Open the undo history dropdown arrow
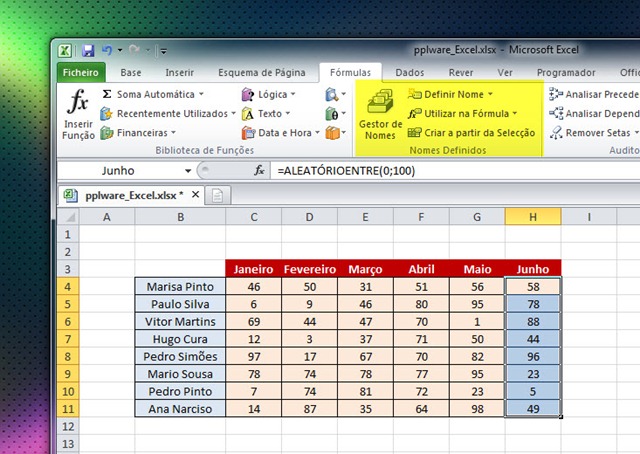This screenshot has height=454, width=640. [x=120, y=50]
